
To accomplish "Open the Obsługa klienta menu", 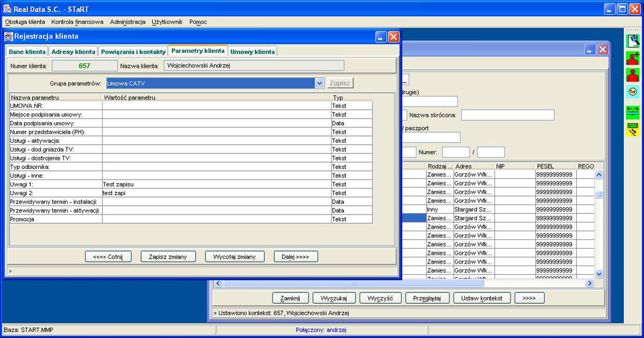I will [x=25, y=22].
